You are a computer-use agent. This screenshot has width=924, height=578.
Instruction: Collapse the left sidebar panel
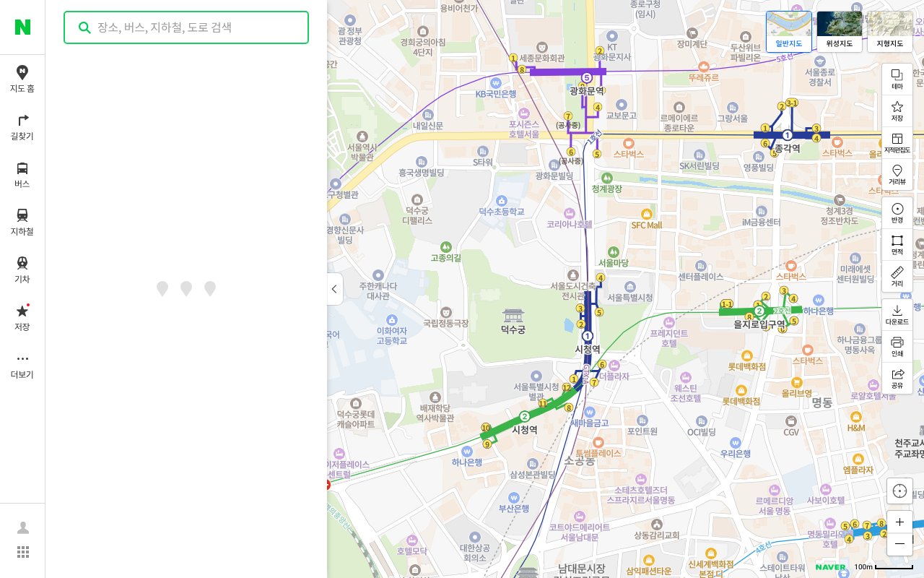(334, 289)
